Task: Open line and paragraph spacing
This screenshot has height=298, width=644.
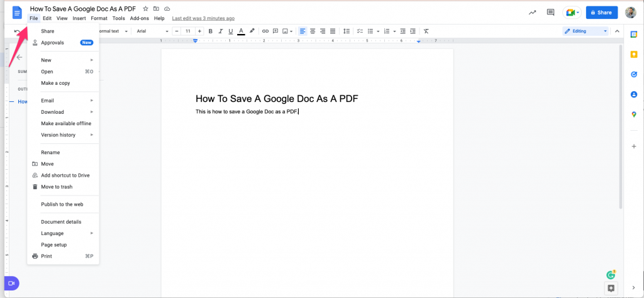Action: click(347, 31)
